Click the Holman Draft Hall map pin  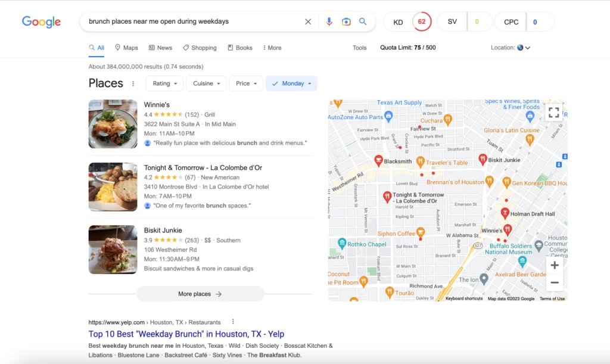[x=505, y=213]
